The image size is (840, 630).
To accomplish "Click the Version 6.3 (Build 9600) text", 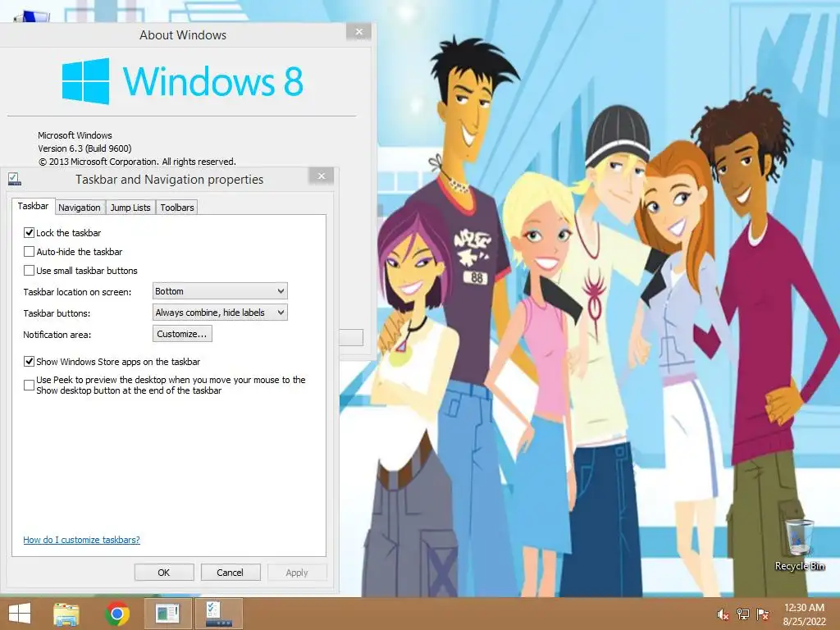I will tap(84, 148).
